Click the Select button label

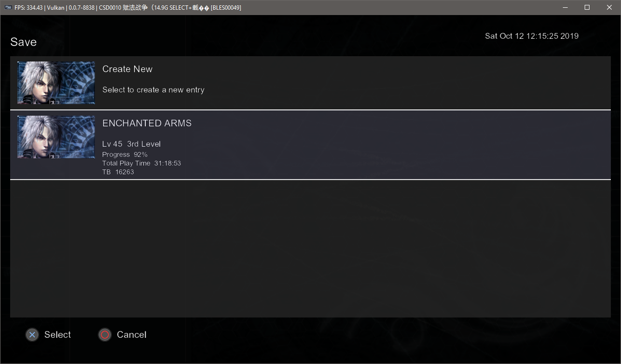[58, 335]
